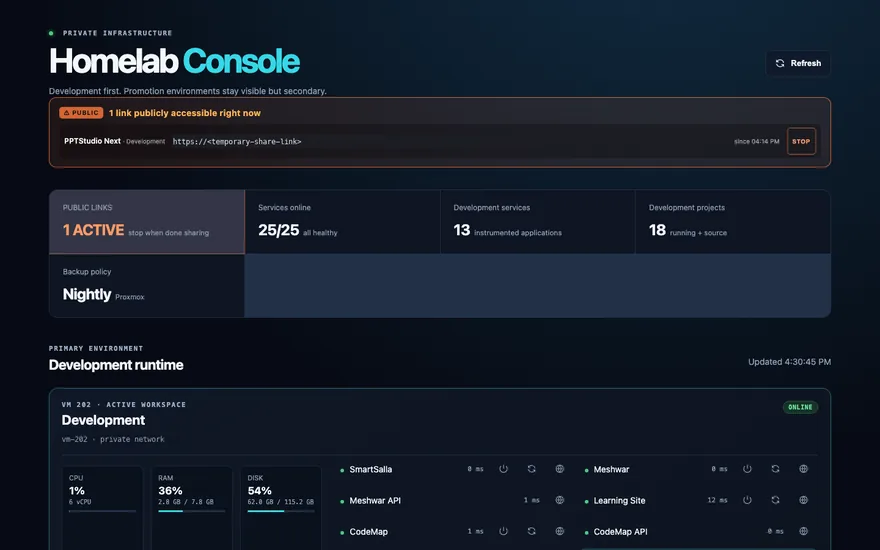This screenshot has height=550, width=880.
Task: Open the SmartSalla globe link icon
Action: click(560, 469)
